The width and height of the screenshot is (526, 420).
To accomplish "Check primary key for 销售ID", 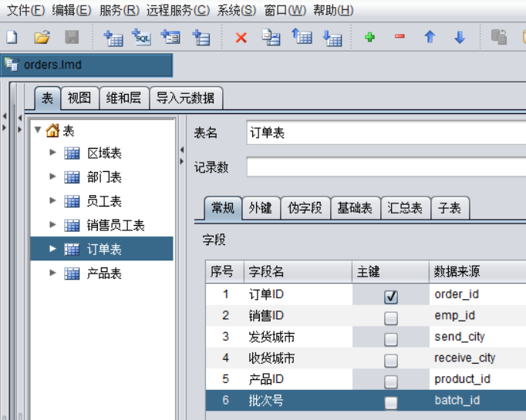I will tap(391, 318).
